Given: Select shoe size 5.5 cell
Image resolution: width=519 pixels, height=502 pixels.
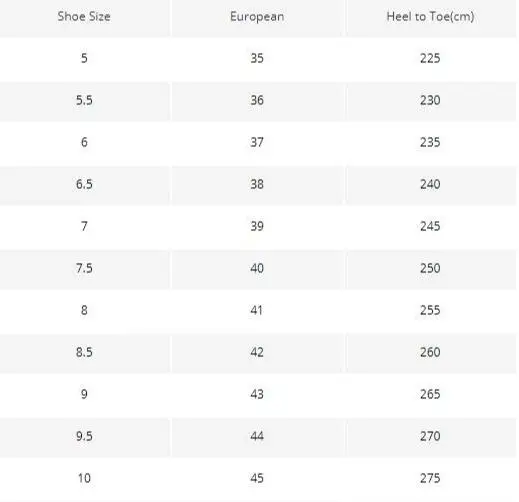Looking at the screenshot, I should 84,100.
